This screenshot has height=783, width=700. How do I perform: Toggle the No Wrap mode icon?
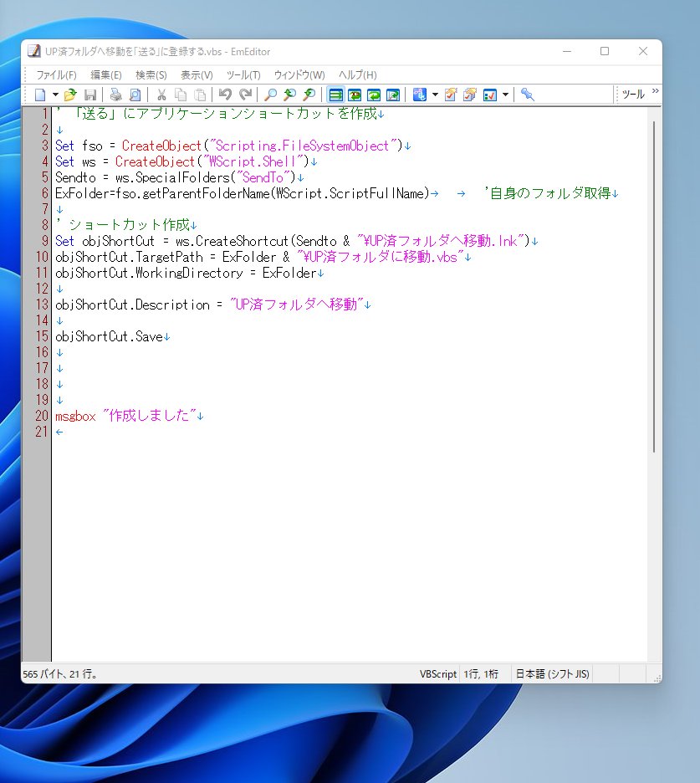pos(335,95)
